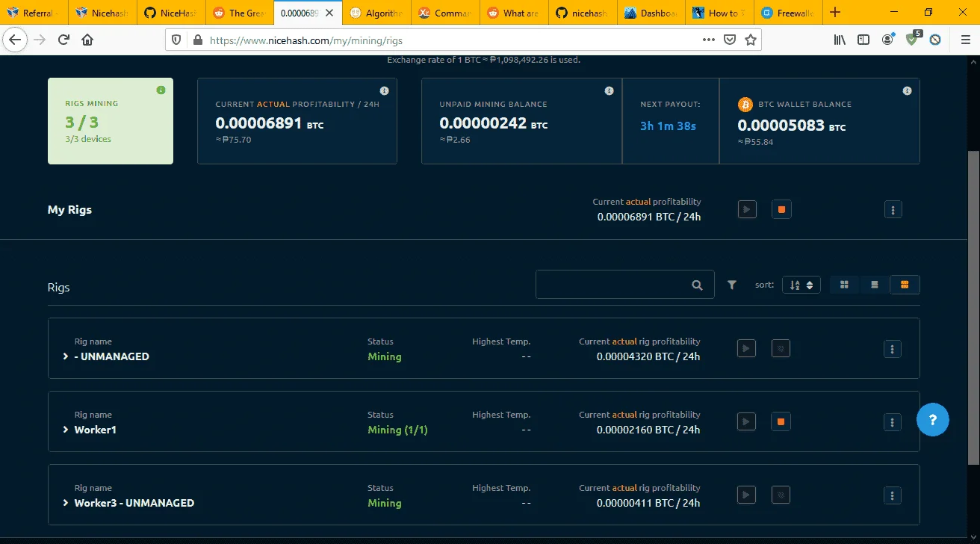Viewport: 980px width, 544px height.
Task: Click the Rigs Mining 3/3 card
Action: coord(111,121)
